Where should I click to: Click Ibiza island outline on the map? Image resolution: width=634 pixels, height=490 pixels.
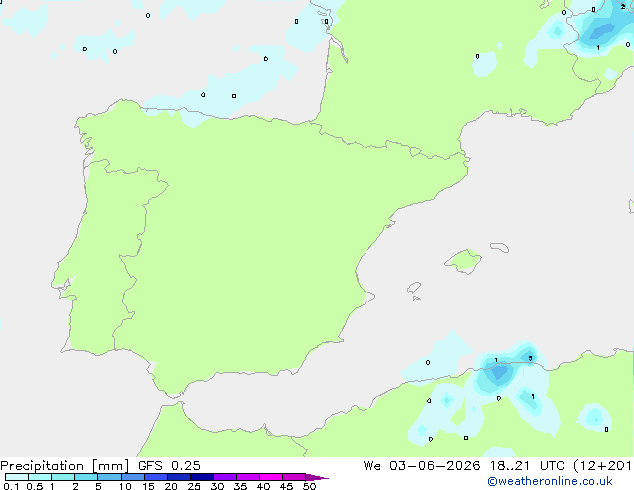[414, 288]
